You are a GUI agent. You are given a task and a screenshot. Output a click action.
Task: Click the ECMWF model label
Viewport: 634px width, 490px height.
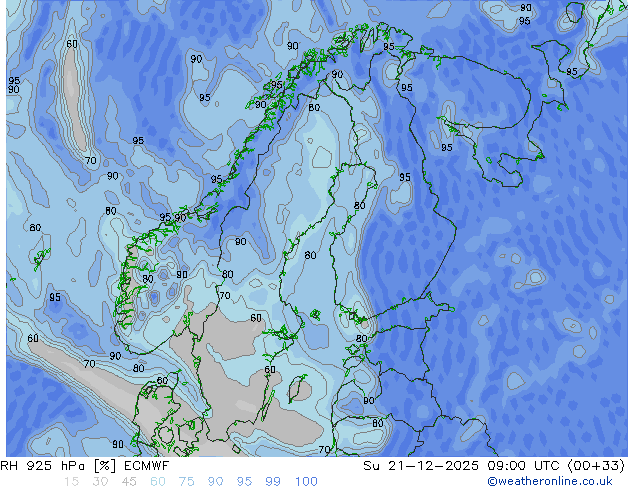146,466
